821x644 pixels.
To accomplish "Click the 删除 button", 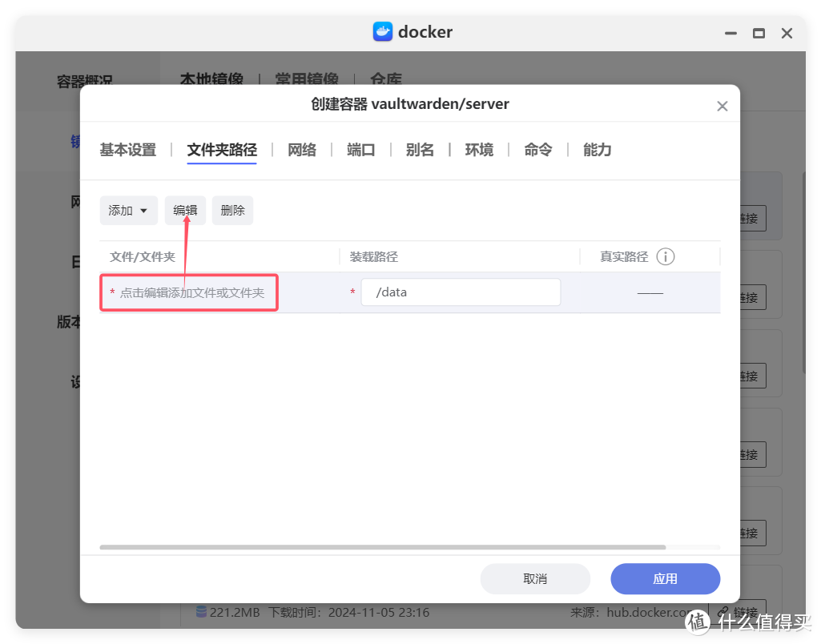I will (x=232, y=211).
